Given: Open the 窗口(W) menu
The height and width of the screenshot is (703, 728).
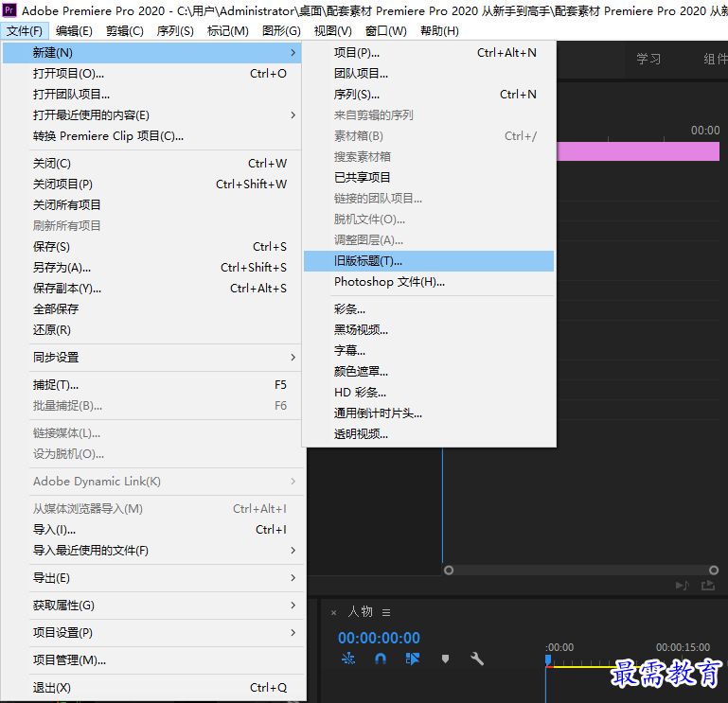Looking at the screenshot, I should click(x=386, y=31).
